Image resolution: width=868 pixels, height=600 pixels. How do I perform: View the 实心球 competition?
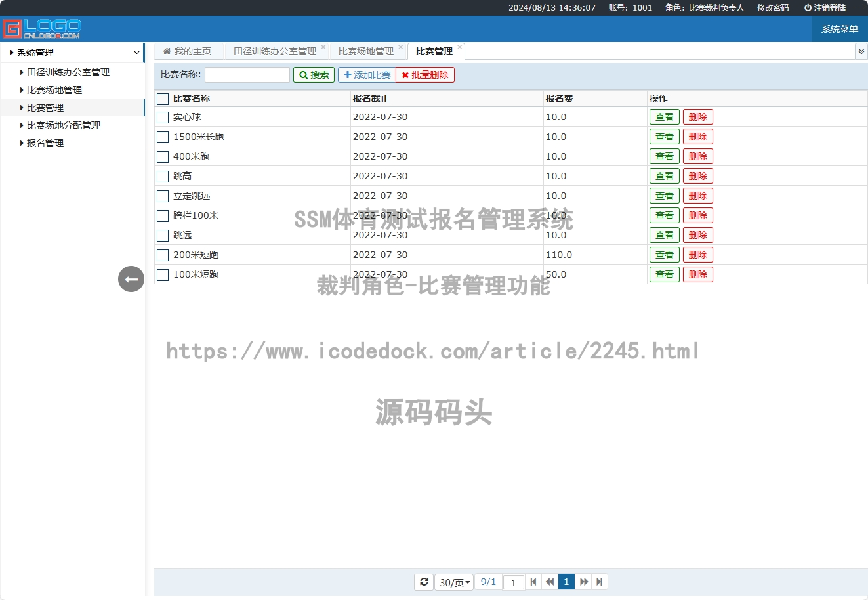[x=665, y=117]
